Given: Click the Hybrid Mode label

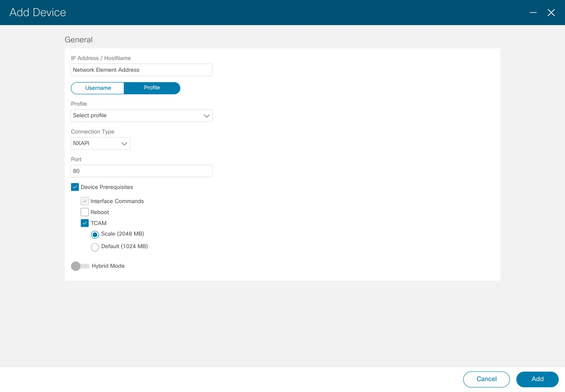Looking at the screenshot, I should (108, 266).
